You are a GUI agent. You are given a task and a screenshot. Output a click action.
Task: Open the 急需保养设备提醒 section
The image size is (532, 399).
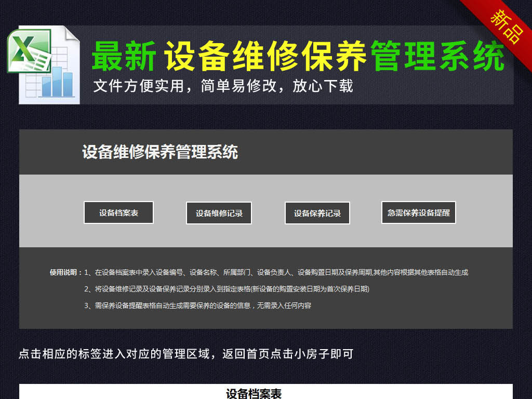pos(418,212)
